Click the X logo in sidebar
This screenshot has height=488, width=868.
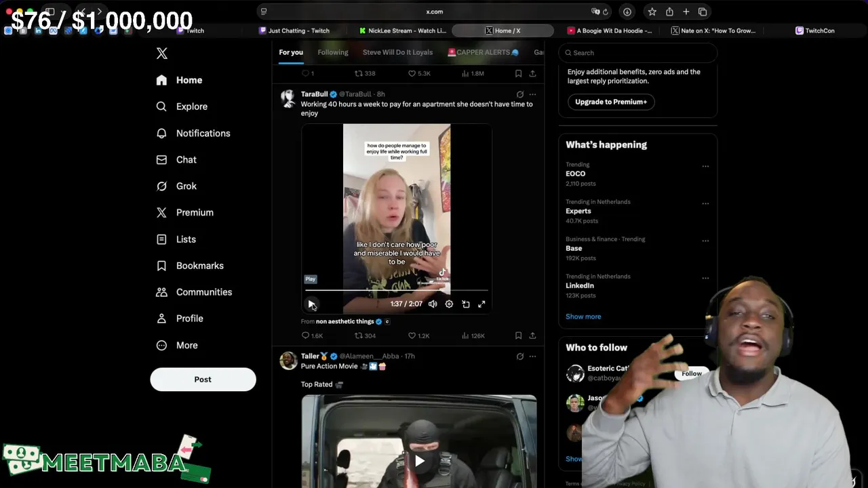[x=161, y=54]
